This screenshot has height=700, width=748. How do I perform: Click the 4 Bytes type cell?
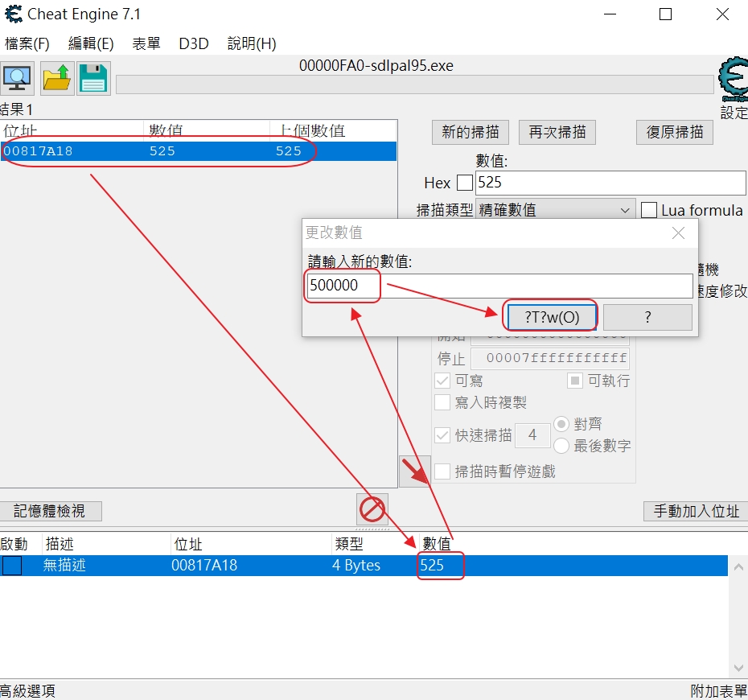(x=356, y=566)
